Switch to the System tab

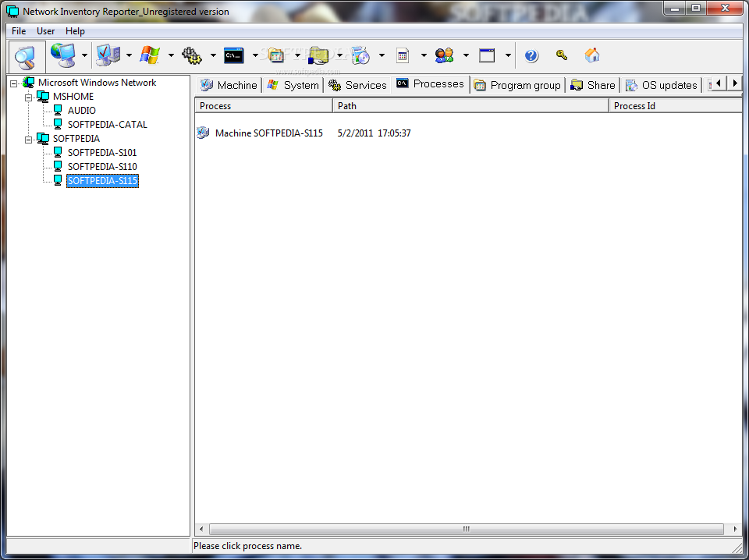[x=293, y=85]
